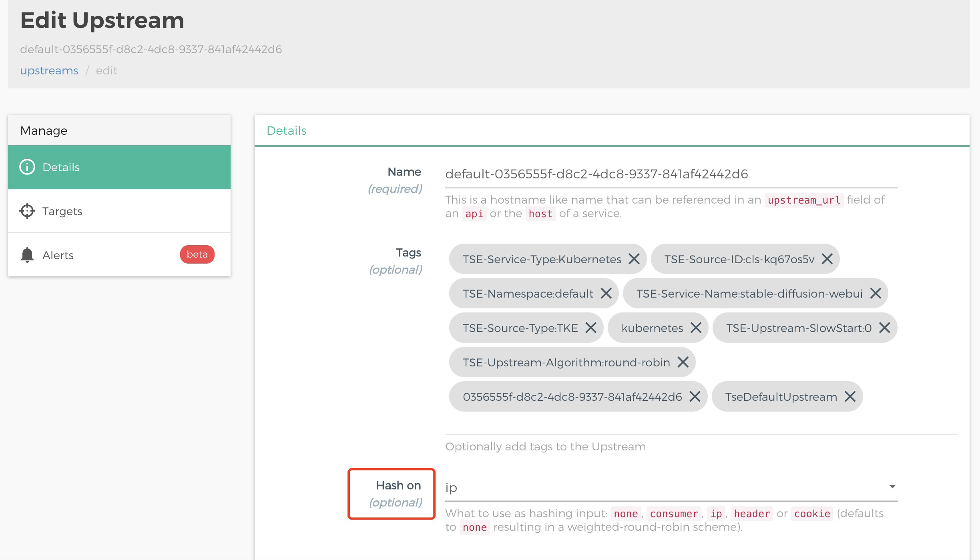Remove the 0356555f-d8c2-4dc8-9337-841af42442d6 tag
Viewport: 980px width, 560px height.
(x=695, y=397)
